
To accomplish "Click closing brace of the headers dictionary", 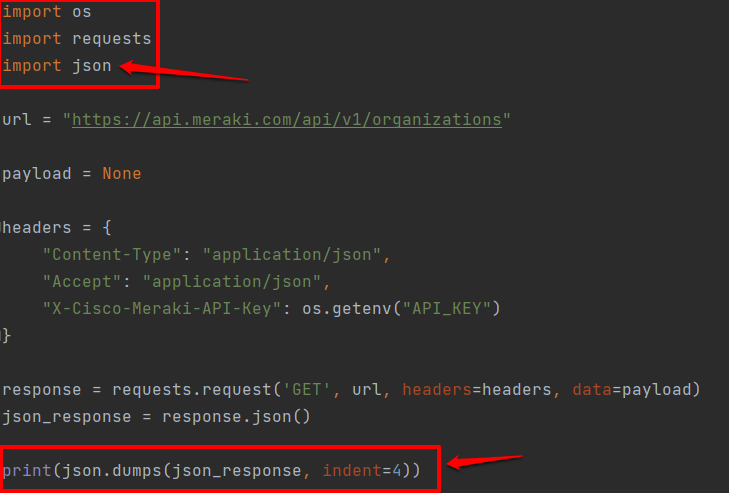I will click(7, 335).
